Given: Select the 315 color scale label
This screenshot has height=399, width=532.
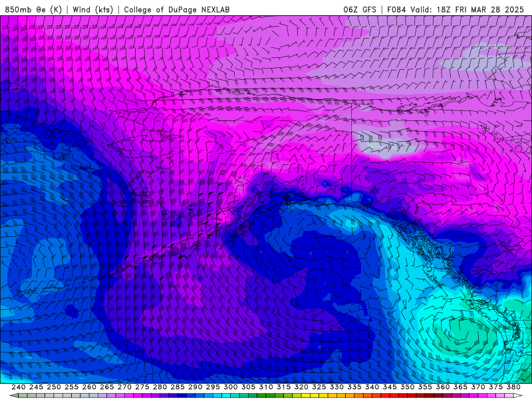Looking at the screenshot, I should [283, 387].
